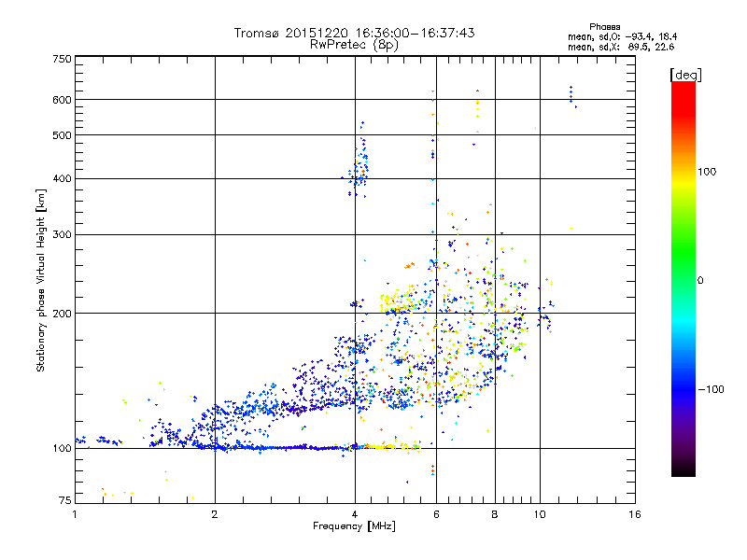Image resolution: width=747 pixels, height=560 pixels.
Task: Click the plot title 'Tromsø 20151220 16:36:00-16:37:43'
Action: (x=354, y=33)
